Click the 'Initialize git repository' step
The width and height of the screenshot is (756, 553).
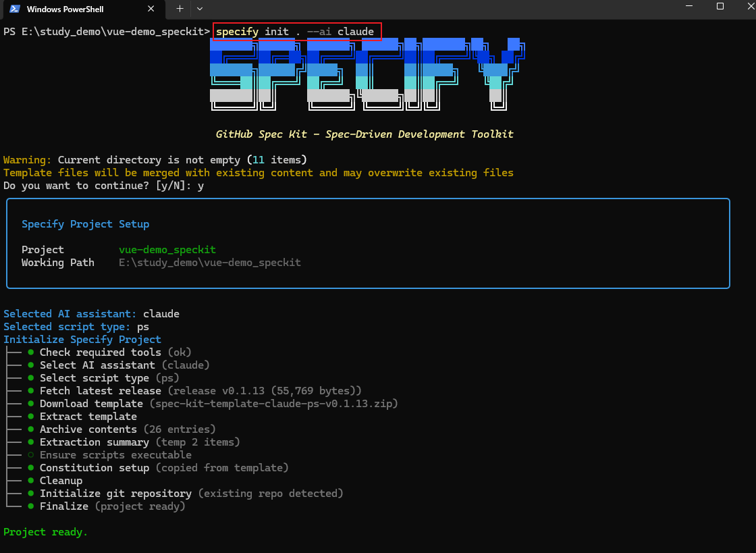pyautogui.click(x=186, y=493)
